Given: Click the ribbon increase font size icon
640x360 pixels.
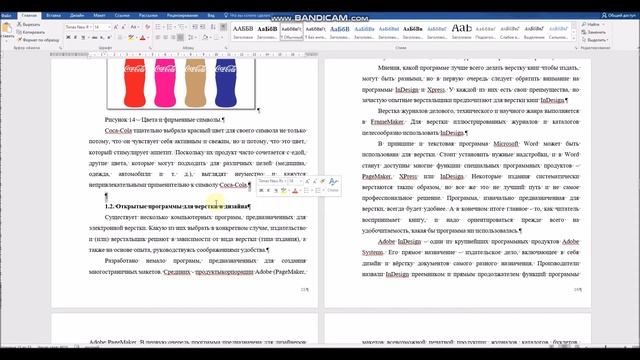Looking at the screenshot, I should click(116, 27).
